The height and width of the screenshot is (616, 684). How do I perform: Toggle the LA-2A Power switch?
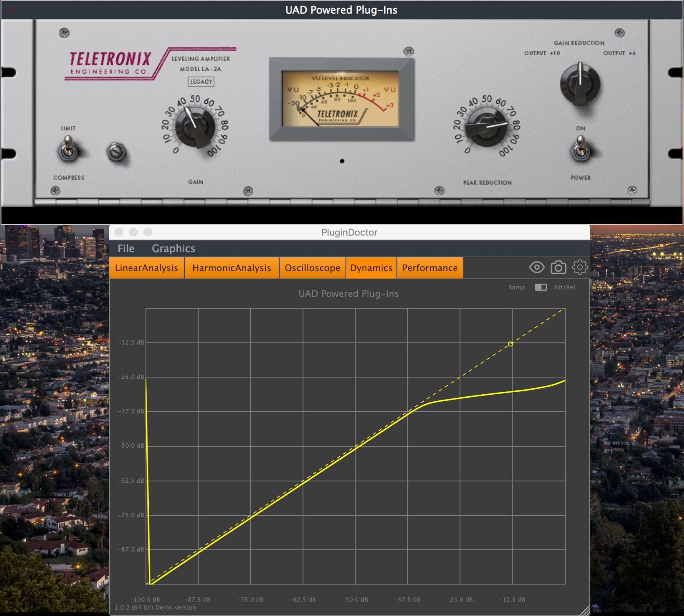[581, 149]
